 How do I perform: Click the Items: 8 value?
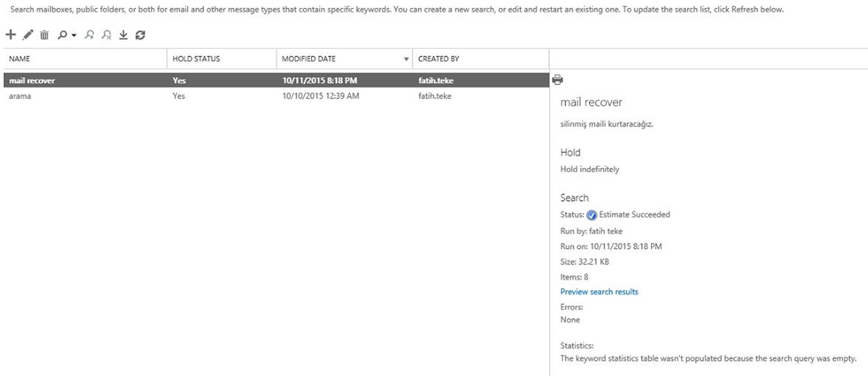point(574,277)
